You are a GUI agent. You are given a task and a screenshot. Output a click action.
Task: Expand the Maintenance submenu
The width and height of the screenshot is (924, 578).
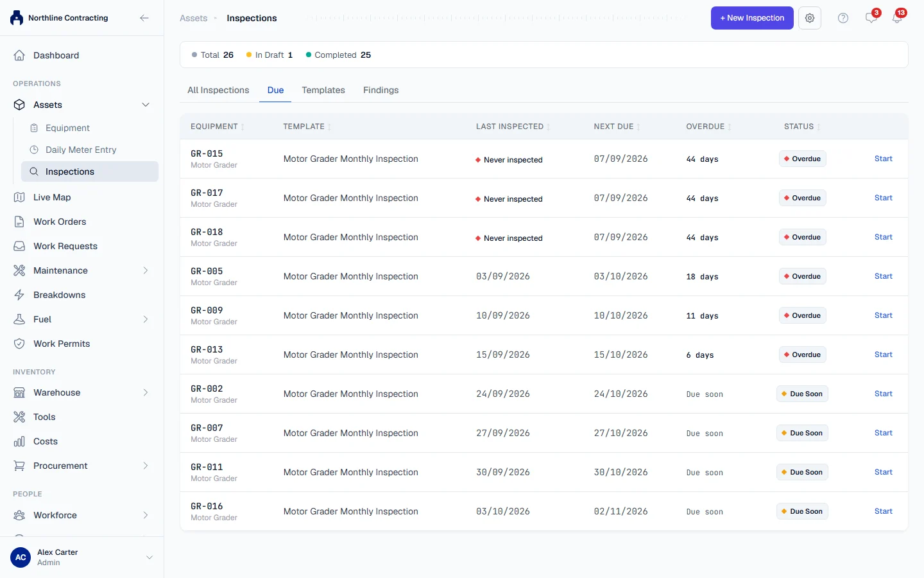pos(146,270)
